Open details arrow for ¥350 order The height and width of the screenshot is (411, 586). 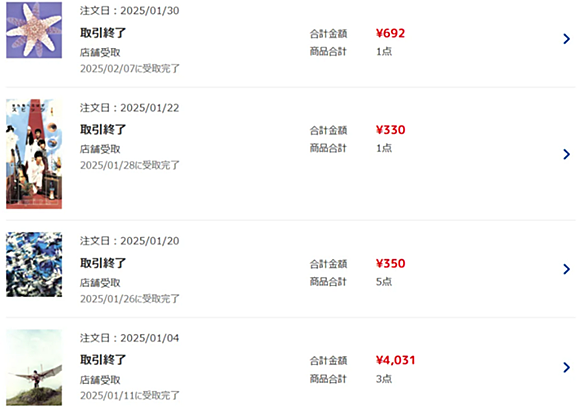tap(567, 269)
